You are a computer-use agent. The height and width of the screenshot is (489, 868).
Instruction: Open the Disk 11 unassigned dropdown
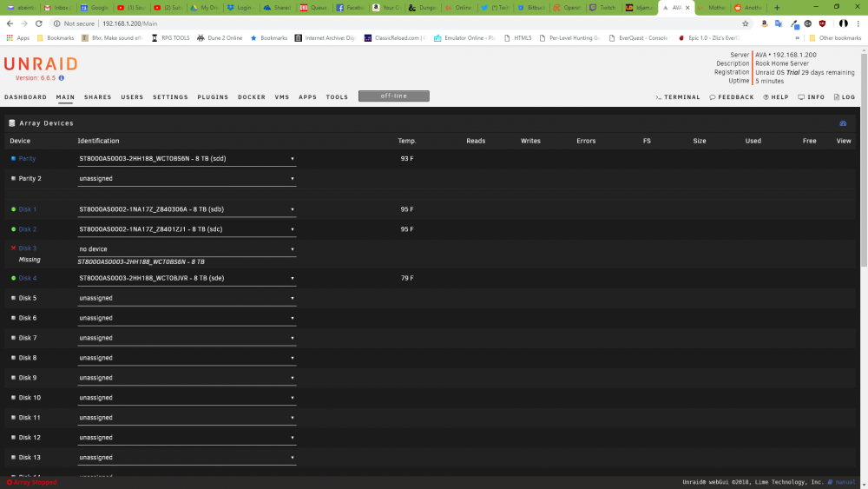point(187,418)
